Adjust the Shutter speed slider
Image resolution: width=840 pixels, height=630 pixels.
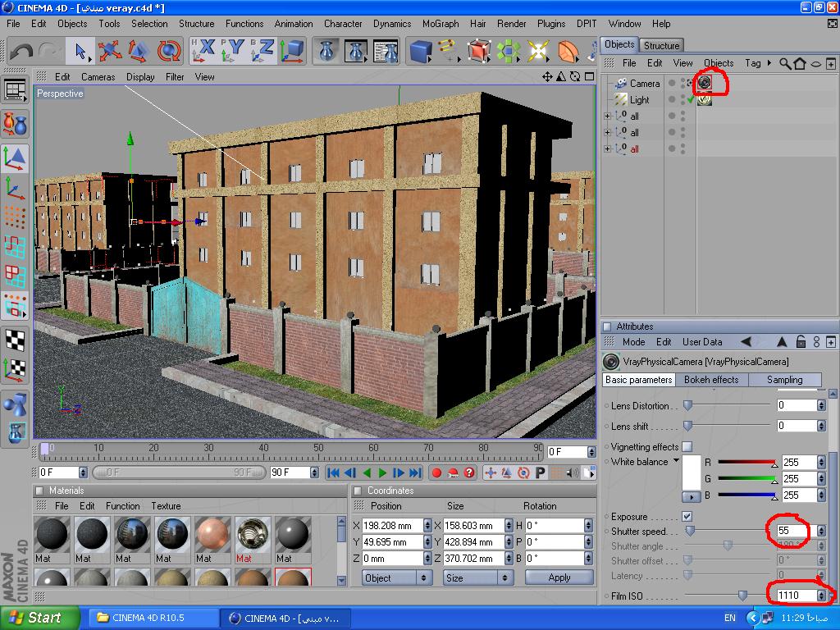(691, 531)
